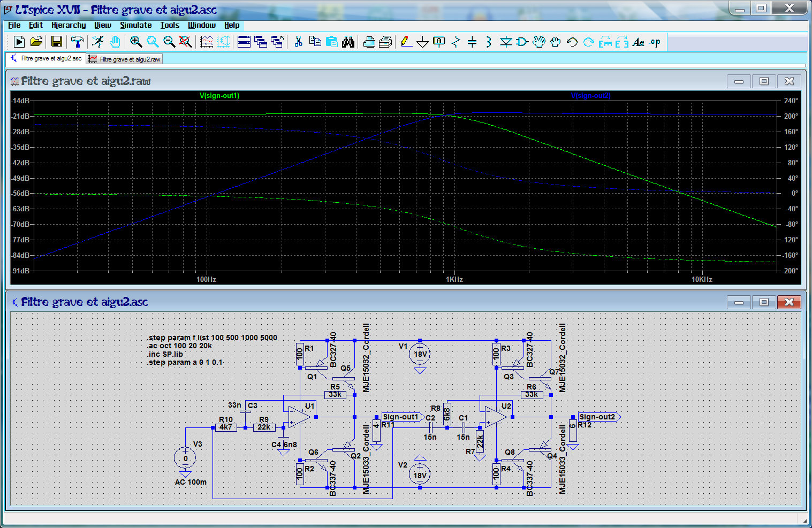812x528 pixels.
Task: Tile windows using the tile icon
Action: (x=244, y=42)
